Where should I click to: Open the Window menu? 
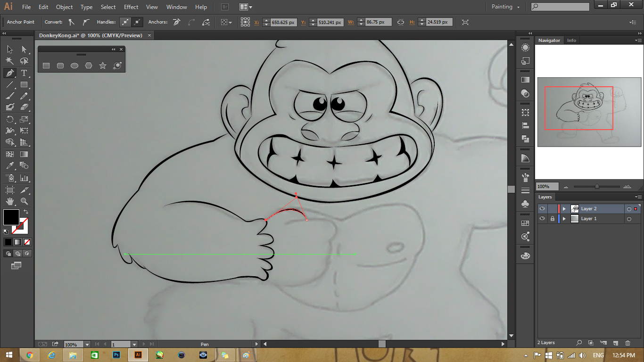tap(177, 7)
